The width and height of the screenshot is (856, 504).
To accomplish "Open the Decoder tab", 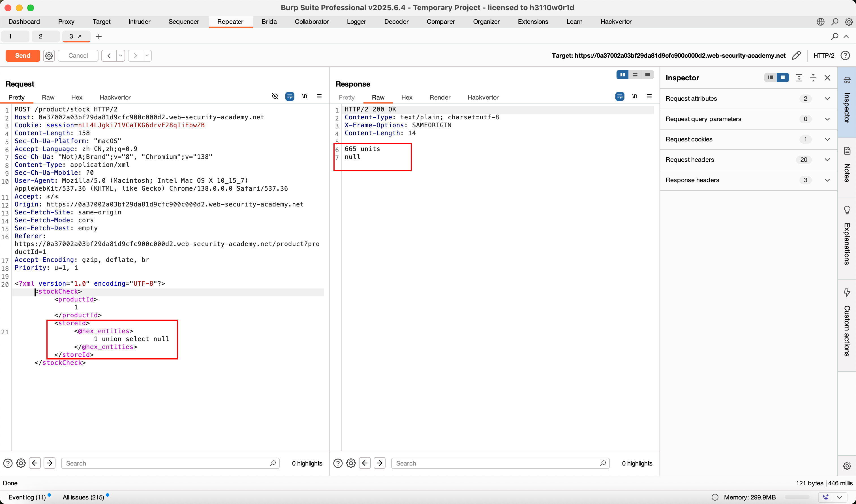I will (x=396, y=22).
